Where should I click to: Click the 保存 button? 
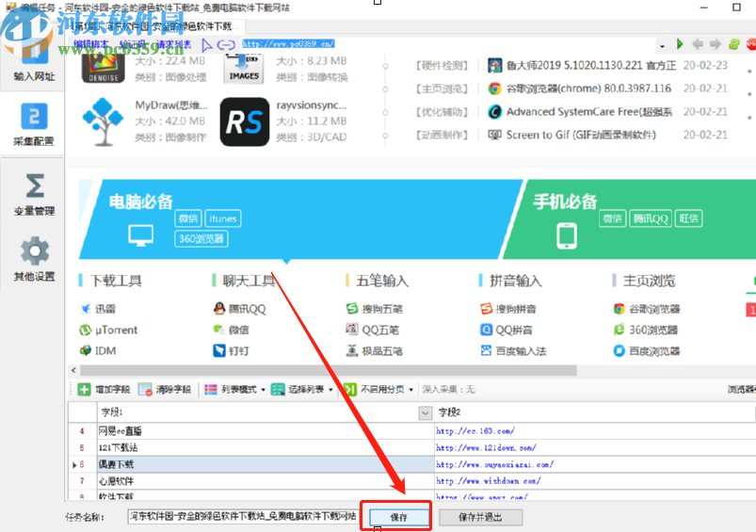pos(399,517)
